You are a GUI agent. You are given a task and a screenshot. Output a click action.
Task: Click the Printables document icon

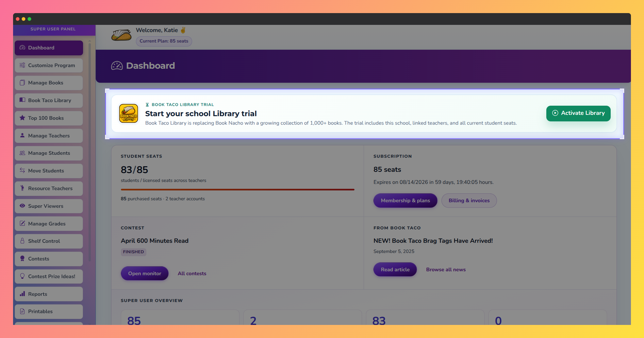22,311
